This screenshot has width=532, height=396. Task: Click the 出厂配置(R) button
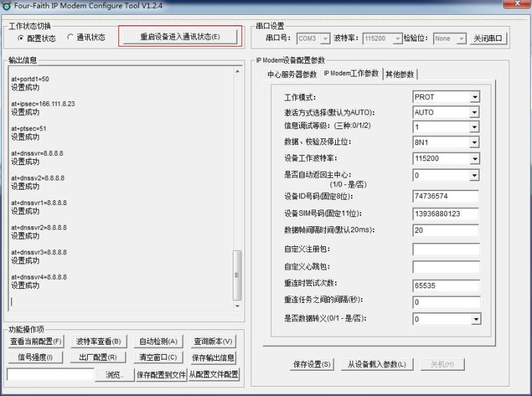pos(98,357)
